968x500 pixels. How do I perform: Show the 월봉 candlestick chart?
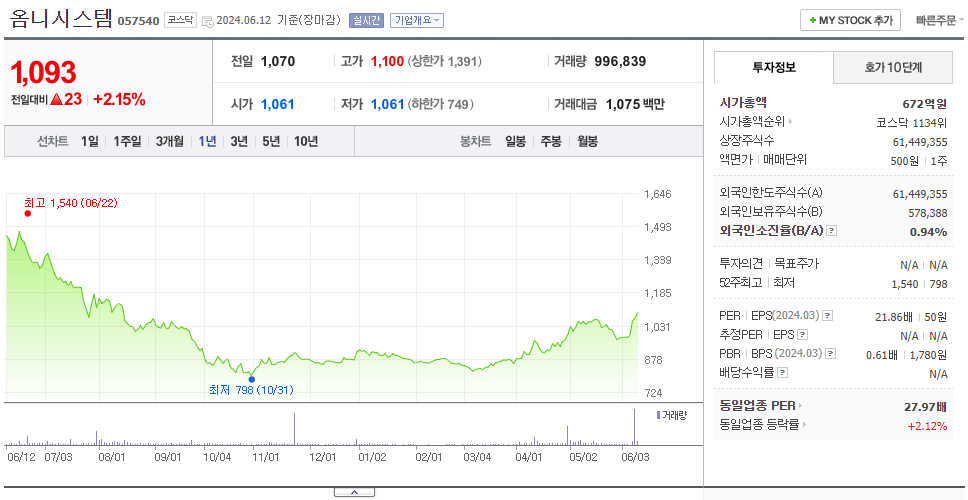point(588,141)
